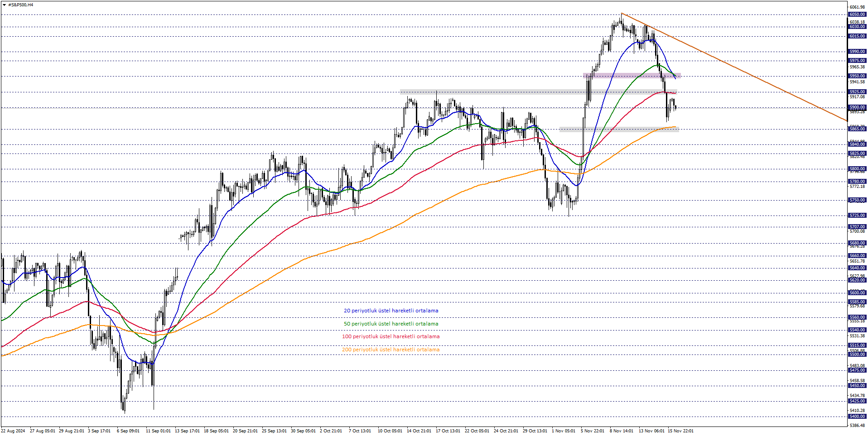Screen dimensions: 868x436
Task: Click the 15 Nov 22:01 time axis label
Action: pyautogui.click(x=680, y=431)
